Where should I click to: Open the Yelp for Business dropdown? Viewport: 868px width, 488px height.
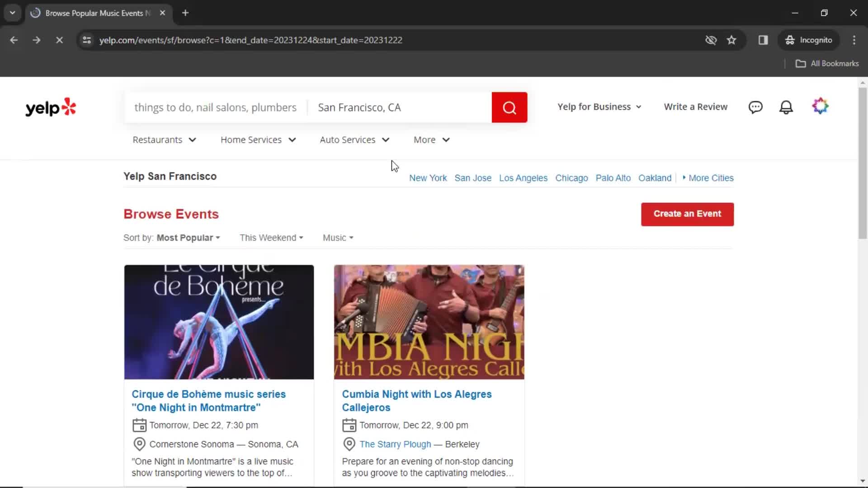599,107
